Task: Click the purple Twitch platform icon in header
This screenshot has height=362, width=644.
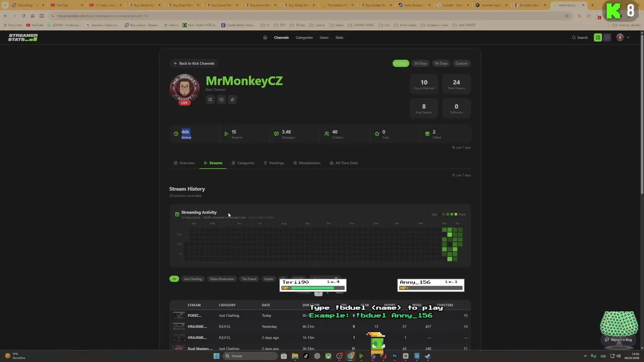Action: coord(607,37)
